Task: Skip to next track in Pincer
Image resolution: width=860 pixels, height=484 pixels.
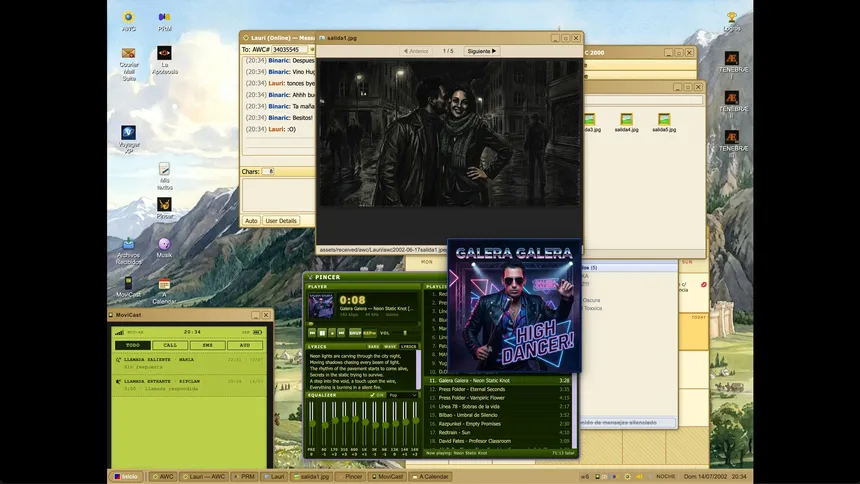Action: 341,333
